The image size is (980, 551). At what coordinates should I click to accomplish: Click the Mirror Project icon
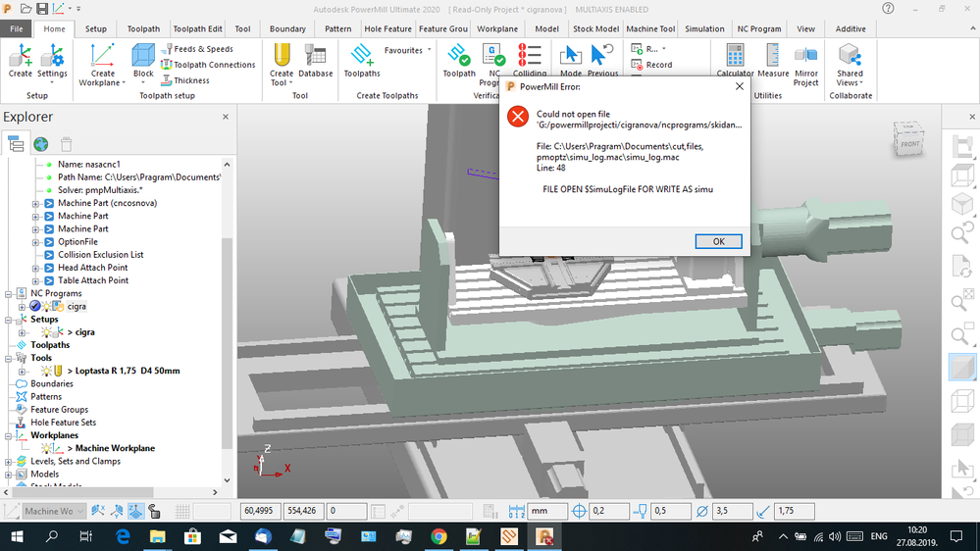coord(805,65)
